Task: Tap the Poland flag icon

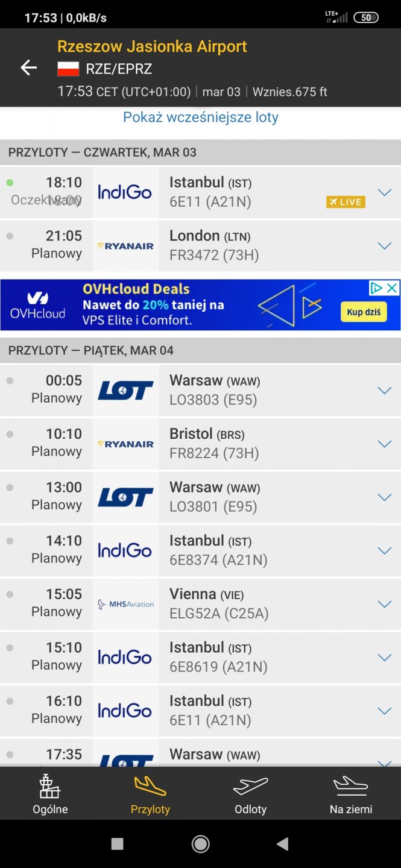Action: tap(68, 69)
